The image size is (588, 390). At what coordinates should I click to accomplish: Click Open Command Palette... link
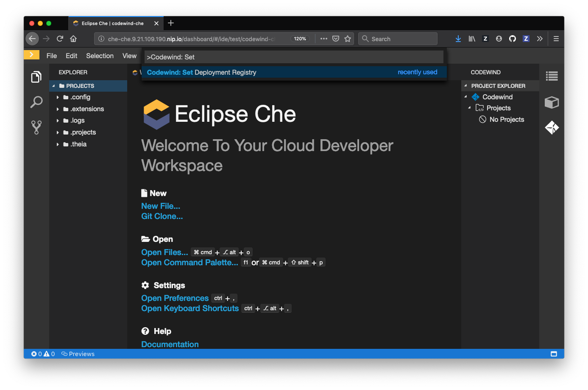pos(189,262)
